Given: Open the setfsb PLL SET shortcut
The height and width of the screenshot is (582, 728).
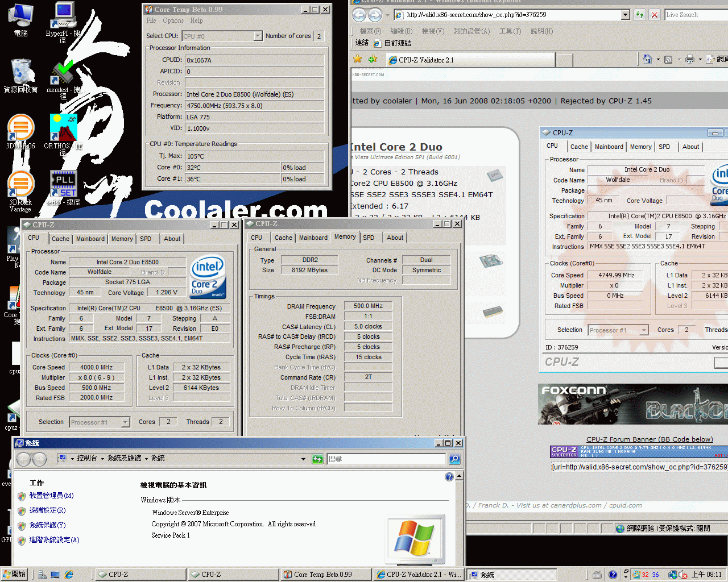Looking at the screenshot, I should click(63, 188).
